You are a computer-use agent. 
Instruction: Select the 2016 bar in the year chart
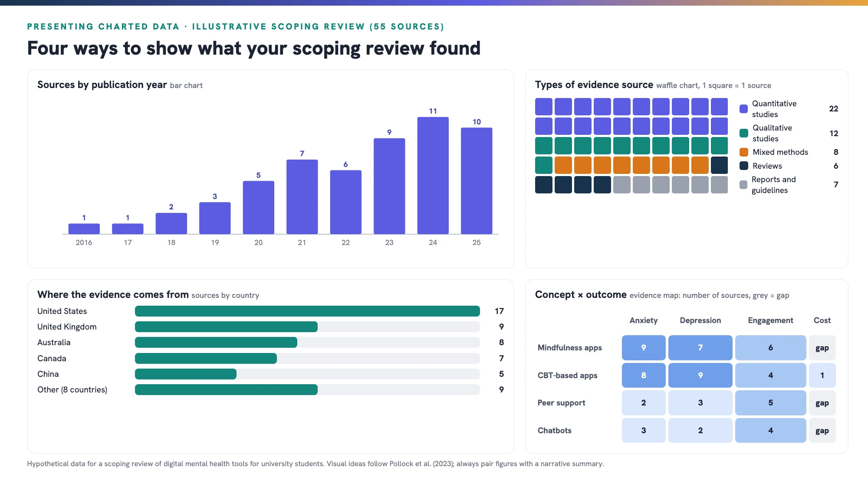[84, 229]
